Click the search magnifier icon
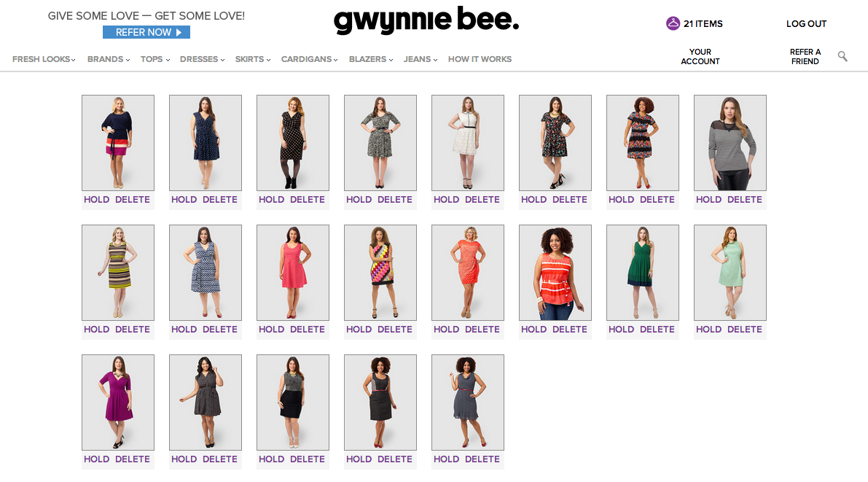Image resolution: width=868 pixels, height=482 pixels. [842, 56]
